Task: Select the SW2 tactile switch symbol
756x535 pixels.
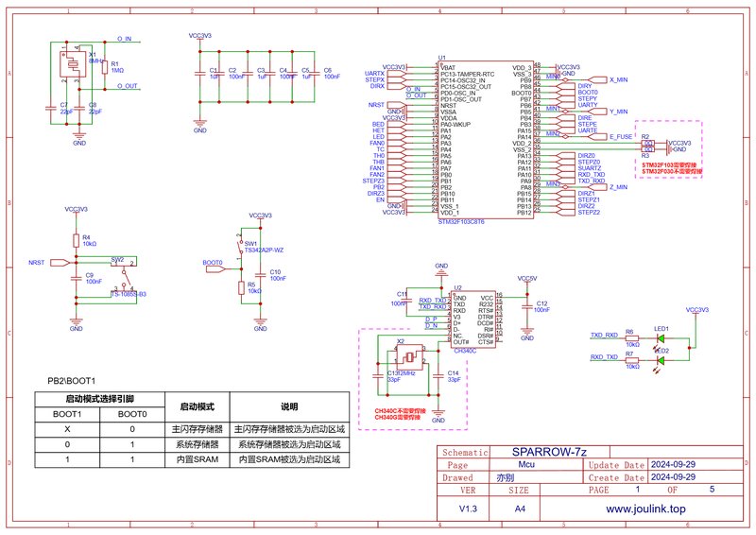Action: pos(124,276)
